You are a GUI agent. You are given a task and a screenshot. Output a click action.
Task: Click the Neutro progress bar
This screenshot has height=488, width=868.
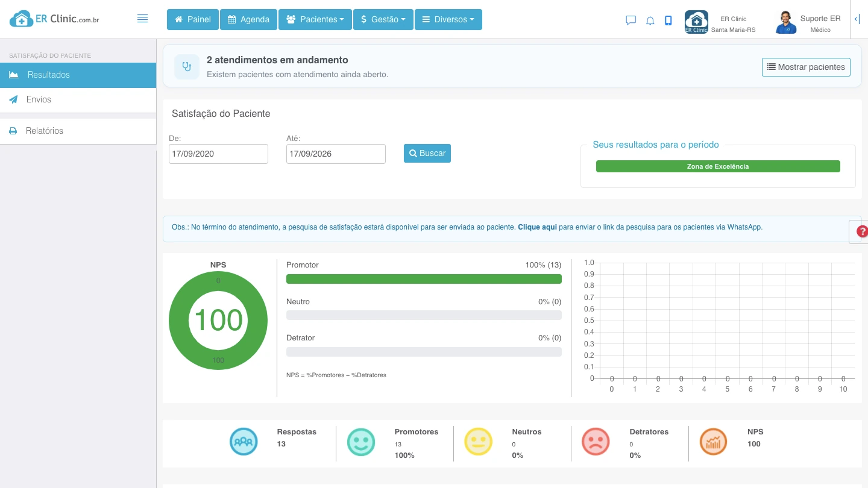coord(424,315)
